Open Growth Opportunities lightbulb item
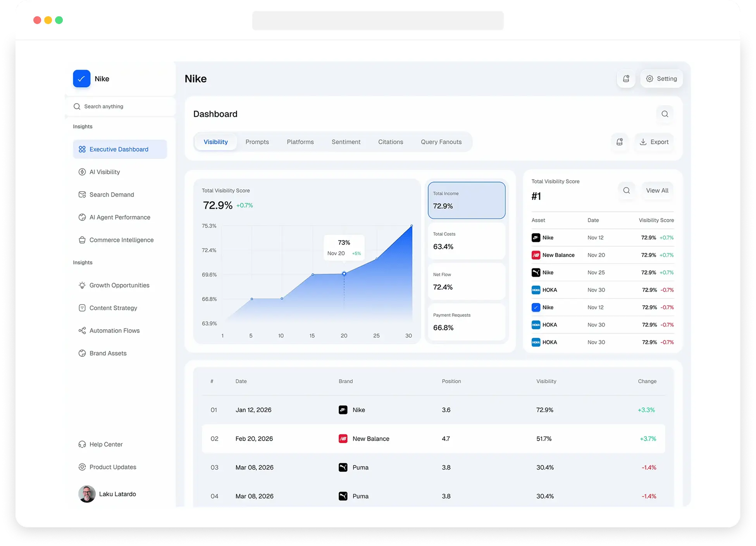The height and width of the screenshot is (546, 756). click(x=120, y=285)
